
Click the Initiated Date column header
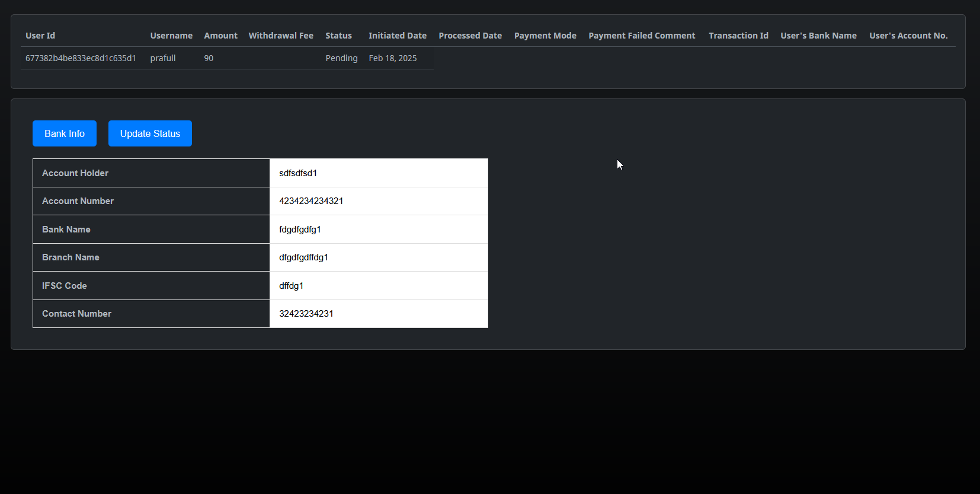tap(397, 36)
